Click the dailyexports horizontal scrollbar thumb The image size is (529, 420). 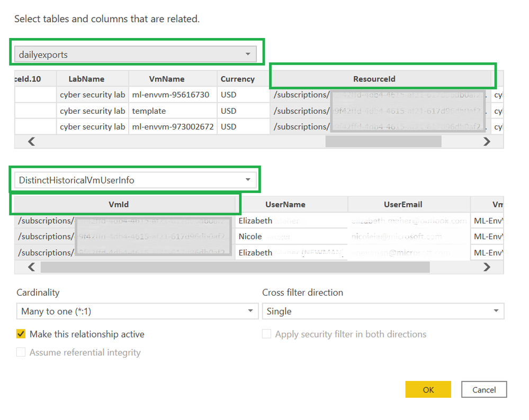[x=383, y=141]
